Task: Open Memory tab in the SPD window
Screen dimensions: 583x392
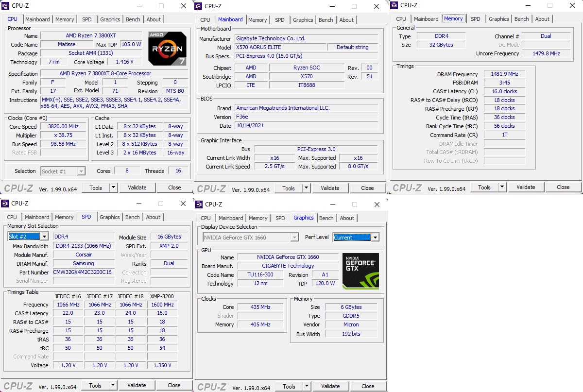Action: pos(64,217)
